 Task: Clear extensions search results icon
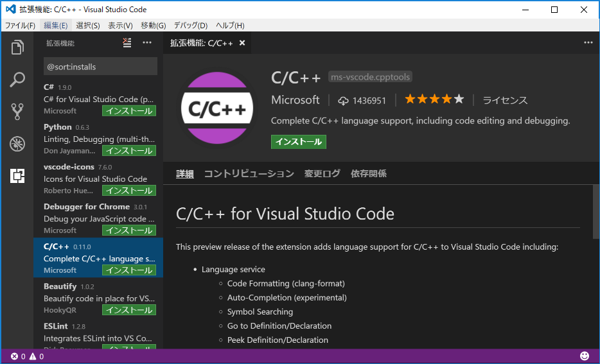[127, 43]
